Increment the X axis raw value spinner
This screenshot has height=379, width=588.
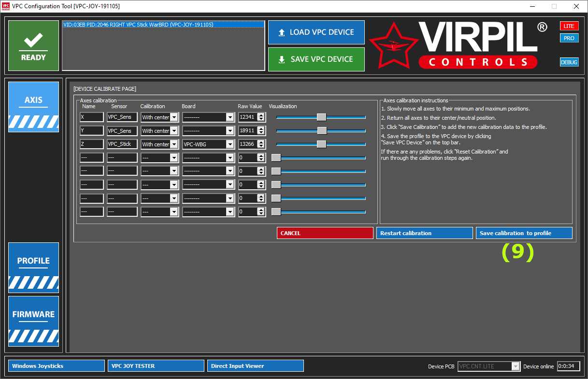point(261,115)
